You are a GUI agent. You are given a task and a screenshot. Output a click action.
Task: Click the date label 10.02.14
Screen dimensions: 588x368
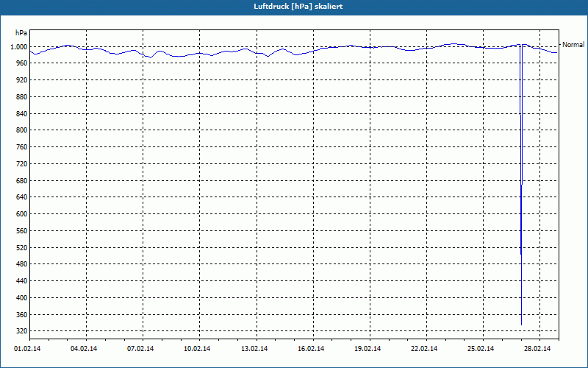[x=197, y=349]
